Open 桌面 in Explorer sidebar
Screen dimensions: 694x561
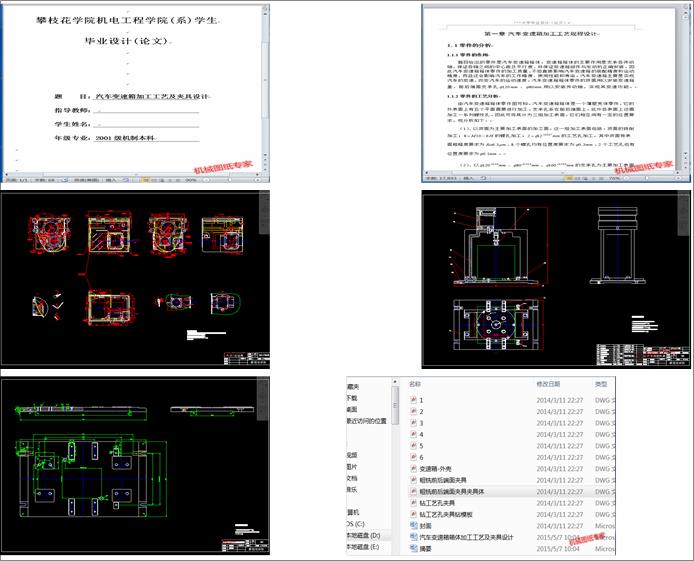(x=352, y=410)
